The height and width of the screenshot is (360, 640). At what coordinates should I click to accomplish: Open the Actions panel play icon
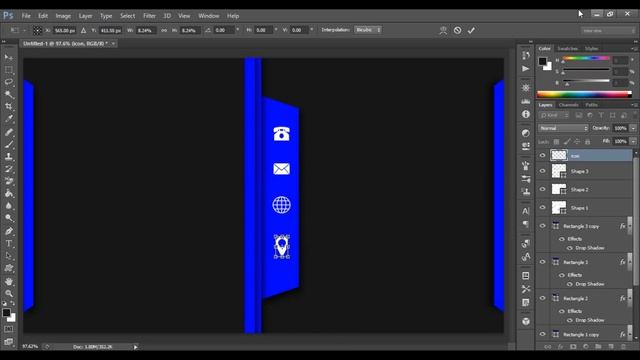[x=526, y=69]
